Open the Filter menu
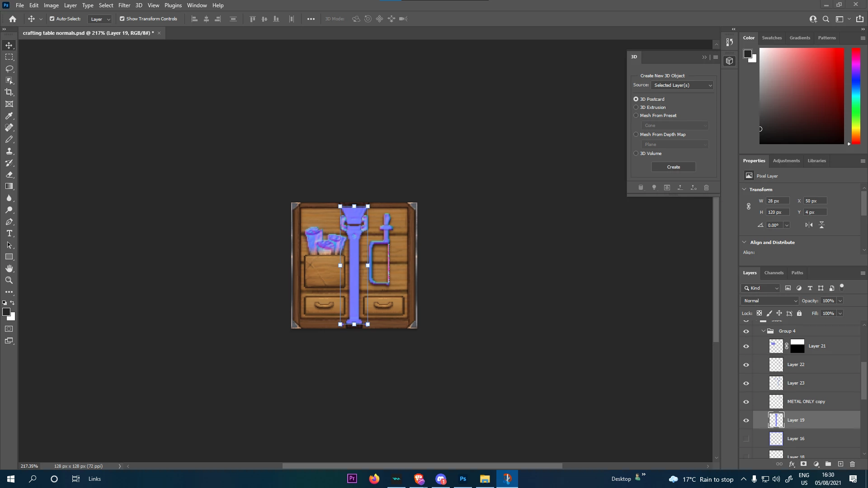 tap(124, 5)
